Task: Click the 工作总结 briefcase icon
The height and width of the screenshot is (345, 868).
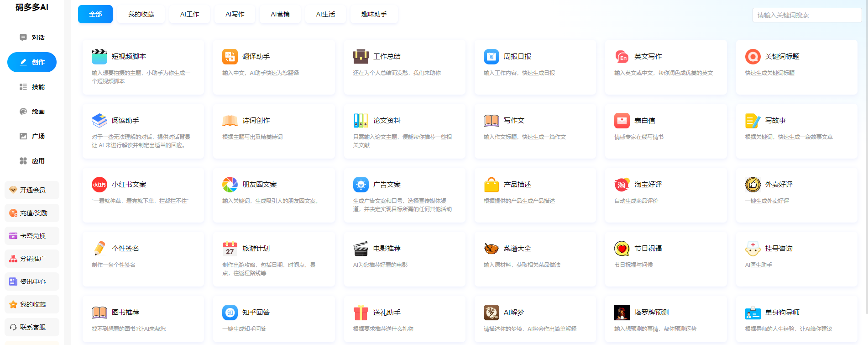Action: click(x=361, y=57)
